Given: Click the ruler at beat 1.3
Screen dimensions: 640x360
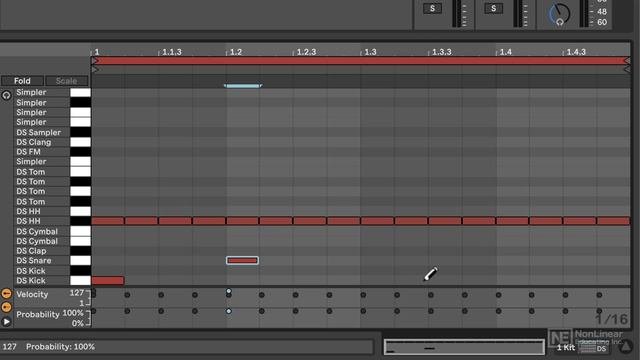Looking at the screenshot, I should click(x=370, y=52).
